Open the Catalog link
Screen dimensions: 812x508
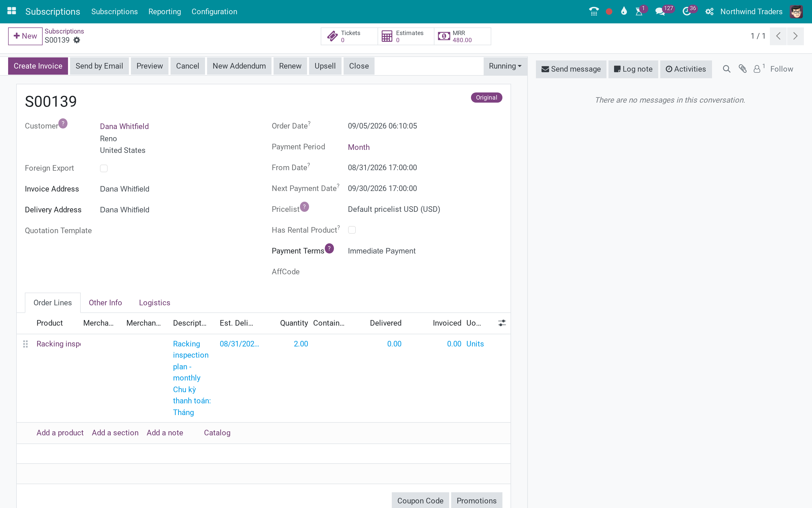[x=217, y=433]
